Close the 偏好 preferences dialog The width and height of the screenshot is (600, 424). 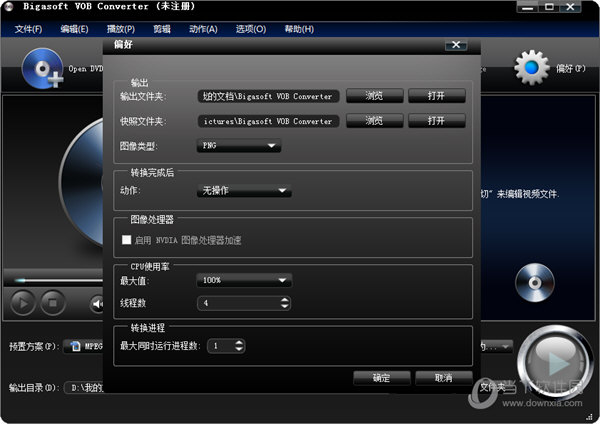pyautogui.click(x=456, y=45)
